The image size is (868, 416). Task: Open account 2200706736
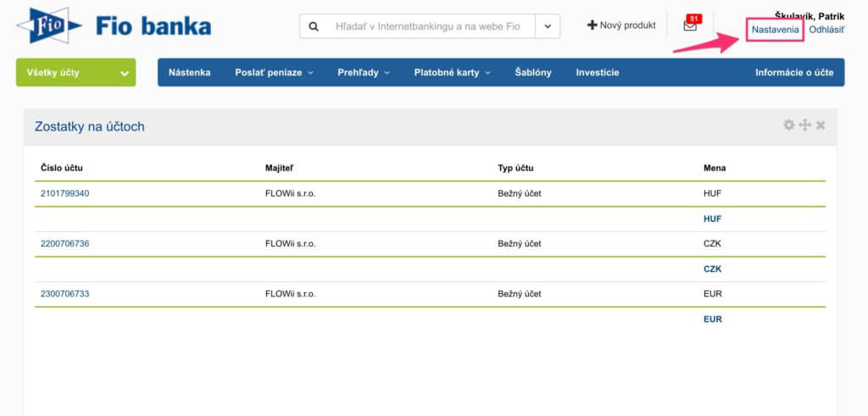[64, 243]
